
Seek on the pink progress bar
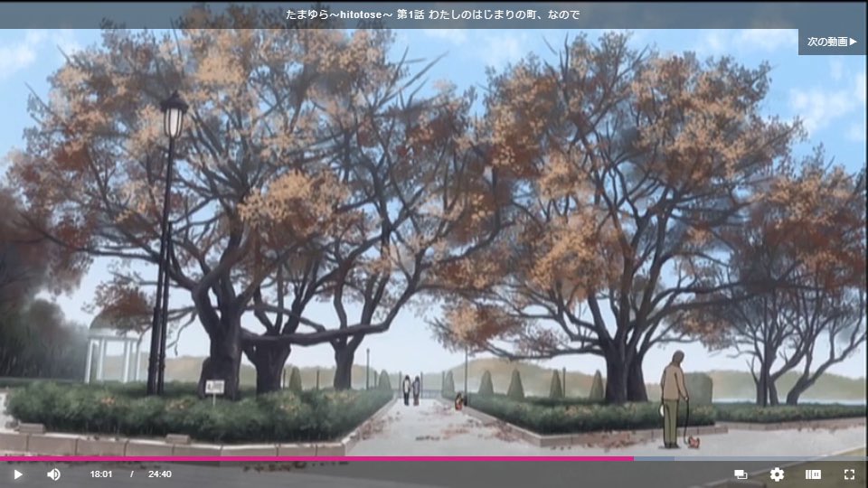coord(316,459)
